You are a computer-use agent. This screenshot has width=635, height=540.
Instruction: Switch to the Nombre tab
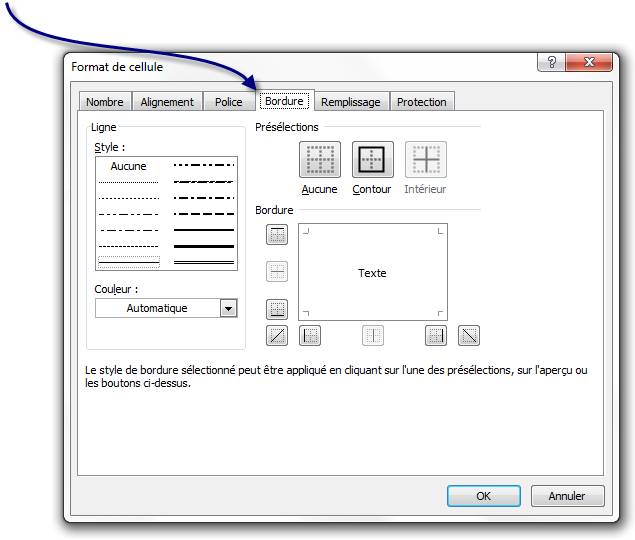[105, 102]
